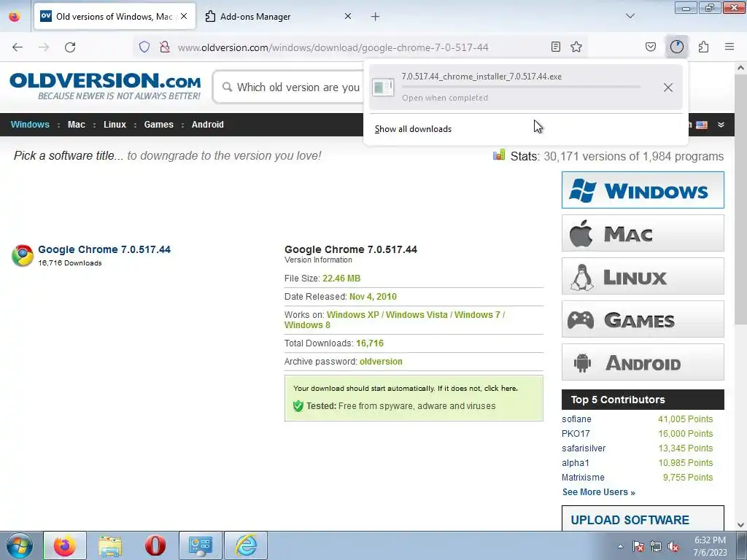The height and width of the screenshot is (560, 747).
Task: Cancel the chrome installer download
Action: click(x=668, y=87)
